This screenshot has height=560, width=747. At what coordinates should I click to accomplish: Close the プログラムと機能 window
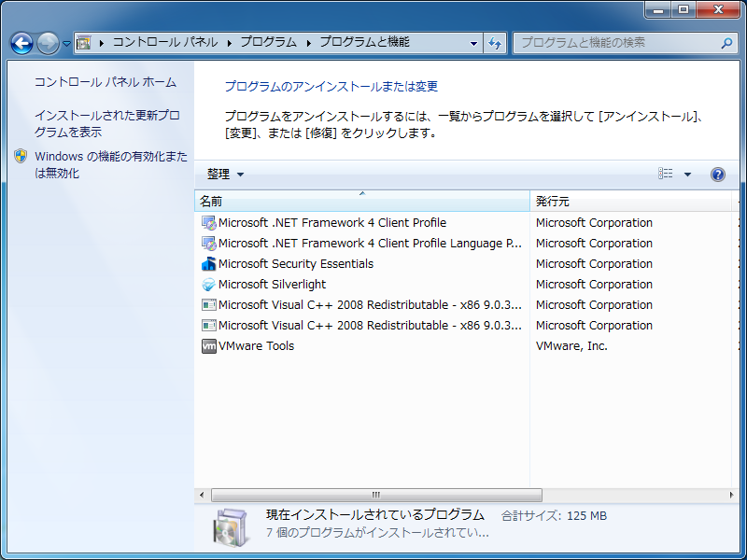[x=718, y=9]
